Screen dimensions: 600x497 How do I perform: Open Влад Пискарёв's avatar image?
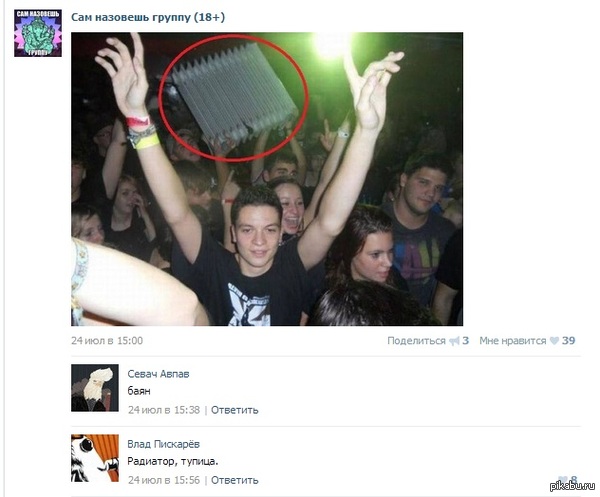coord(95,458)
